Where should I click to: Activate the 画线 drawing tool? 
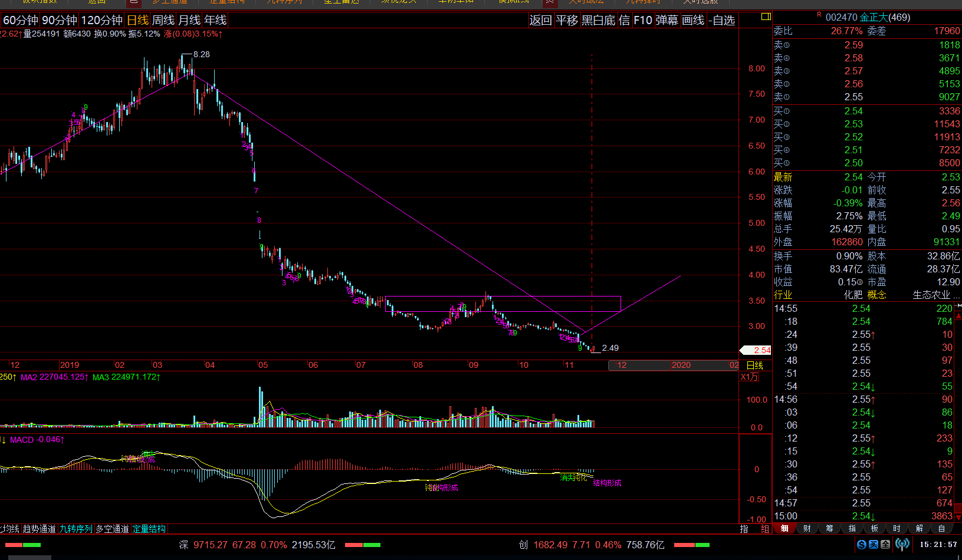(694, 20)
